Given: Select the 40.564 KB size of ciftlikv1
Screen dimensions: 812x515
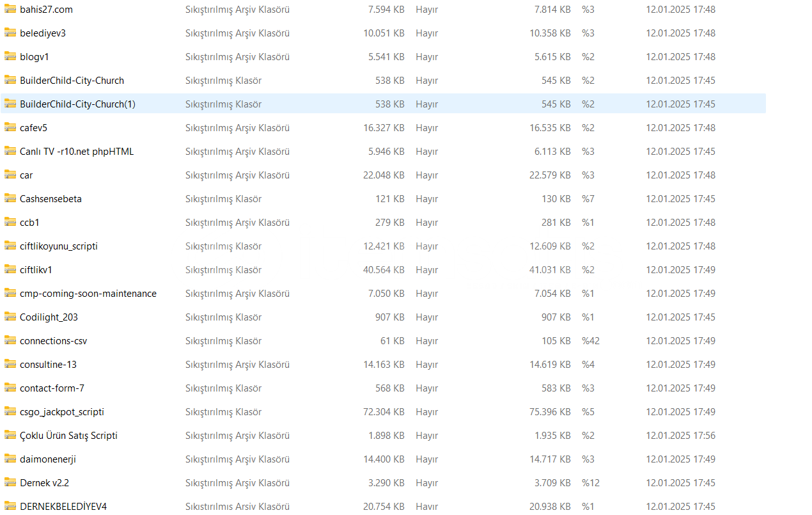Looking at the screenshot, I should [384, 270].
